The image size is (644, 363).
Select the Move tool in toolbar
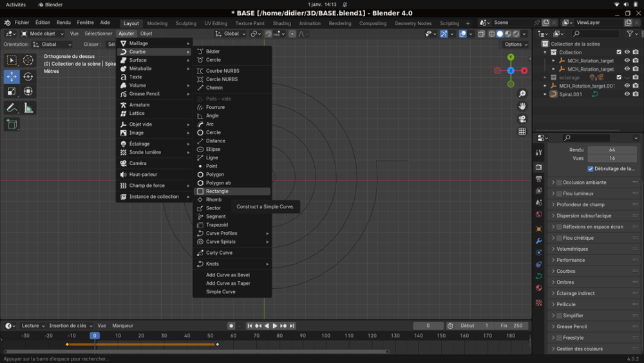tap(12, 76)
